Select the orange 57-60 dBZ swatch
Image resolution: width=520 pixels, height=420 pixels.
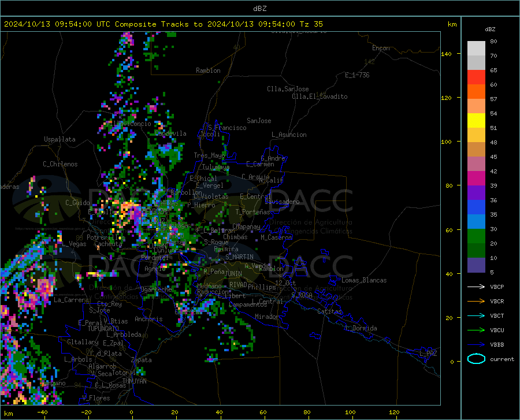tap(476, 92)
